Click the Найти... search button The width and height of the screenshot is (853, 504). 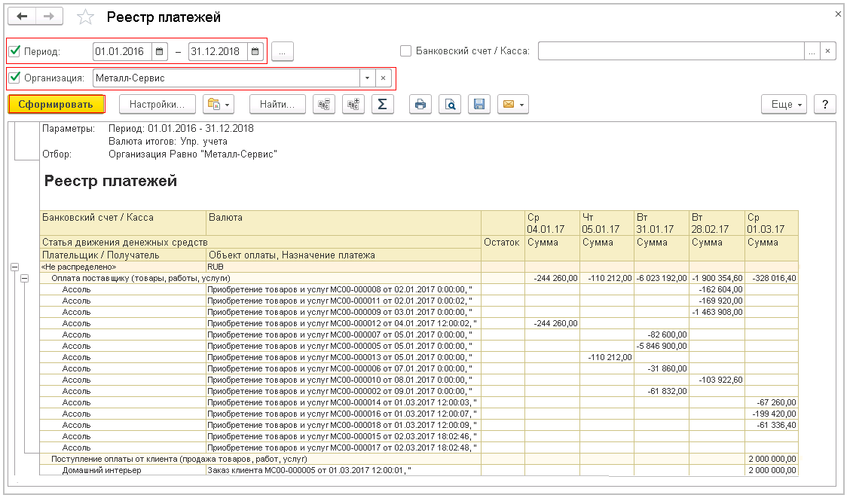pyautogui.click(x=277, y=104)
